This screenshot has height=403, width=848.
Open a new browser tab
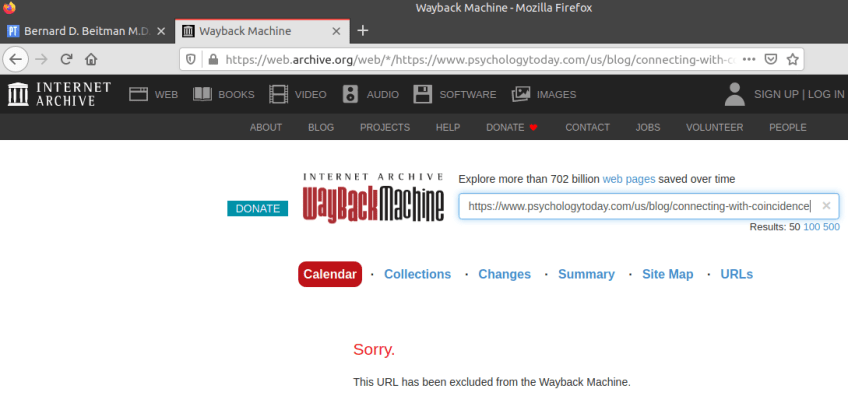[x=363, y=30]
